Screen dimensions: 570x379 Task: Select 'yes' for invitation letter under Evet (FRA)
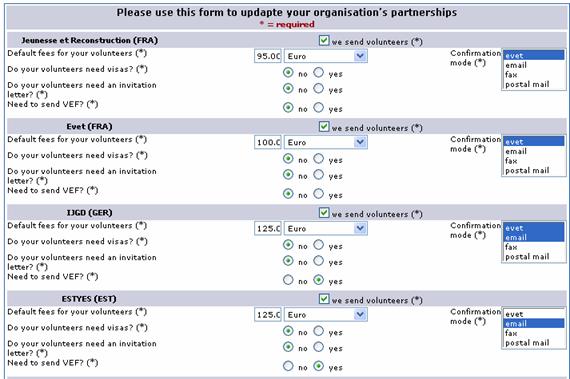pyautogui.click(x=318, y=174)
